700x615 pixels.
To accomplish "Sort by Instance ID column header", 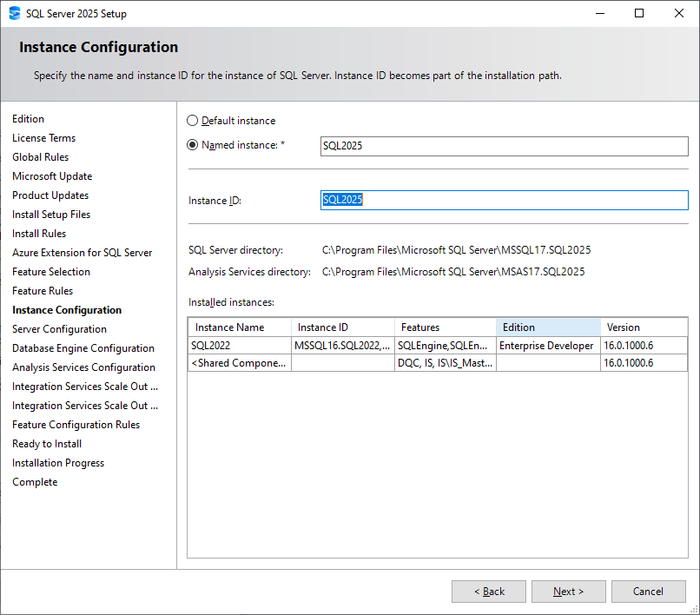I will click(343, 327).
